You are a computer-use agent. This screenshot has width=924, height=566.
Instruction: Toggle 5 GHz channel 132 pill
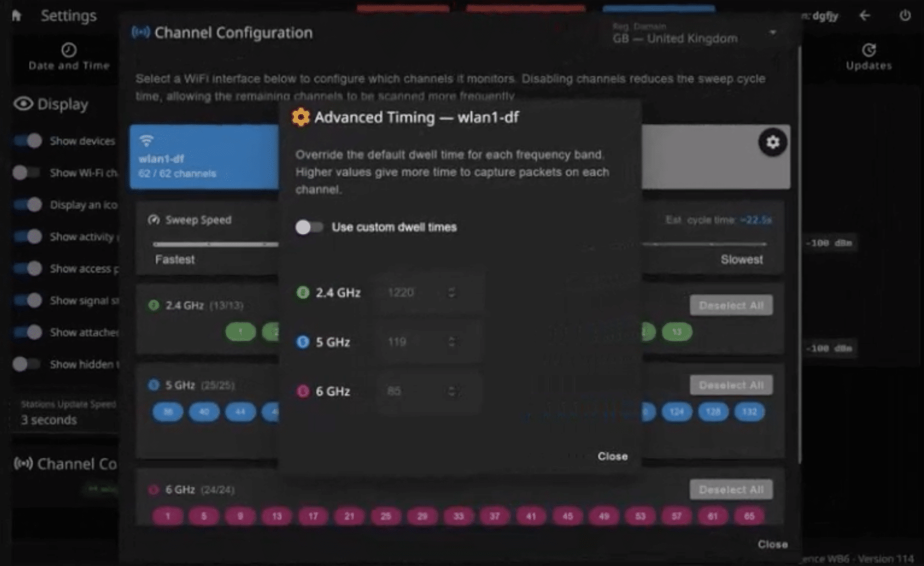pos(749,411)
